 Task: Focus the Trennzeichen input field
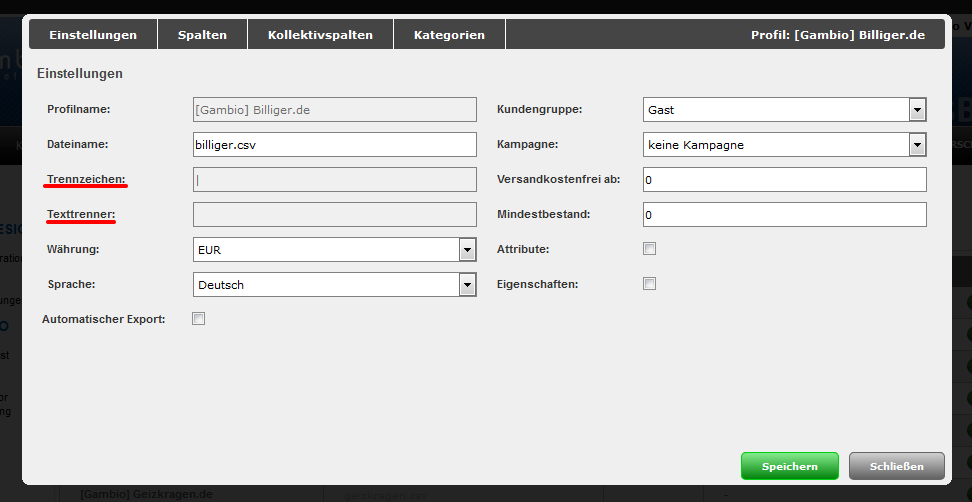click(334, 180)
